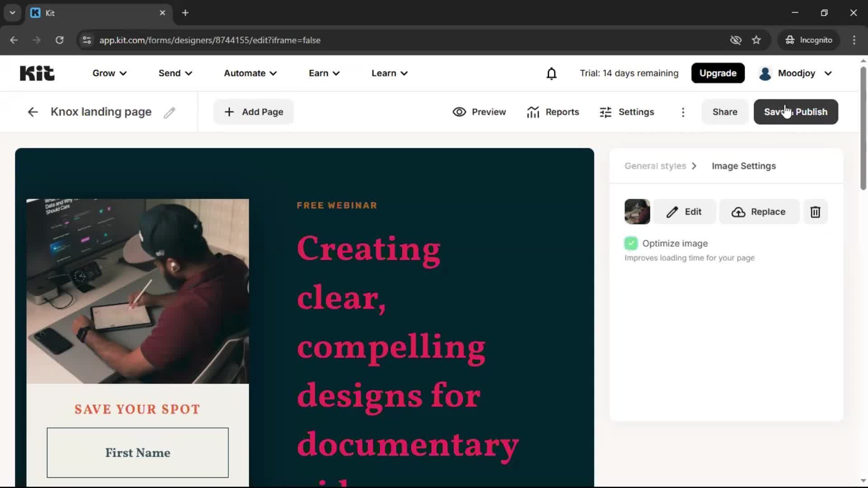Click Replace to upload a new image
The width and height of the screenshot is (868, 488).
[x=759, y=211]
